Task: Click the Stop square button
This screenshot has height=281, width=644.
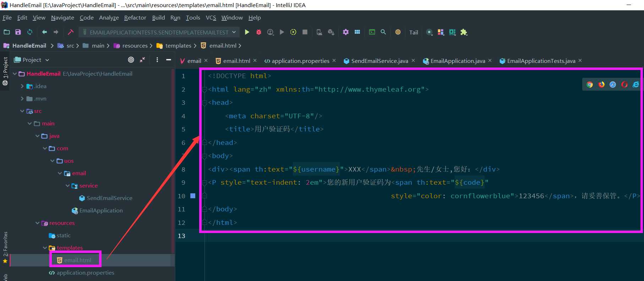Action: click(x=305, y=32)
